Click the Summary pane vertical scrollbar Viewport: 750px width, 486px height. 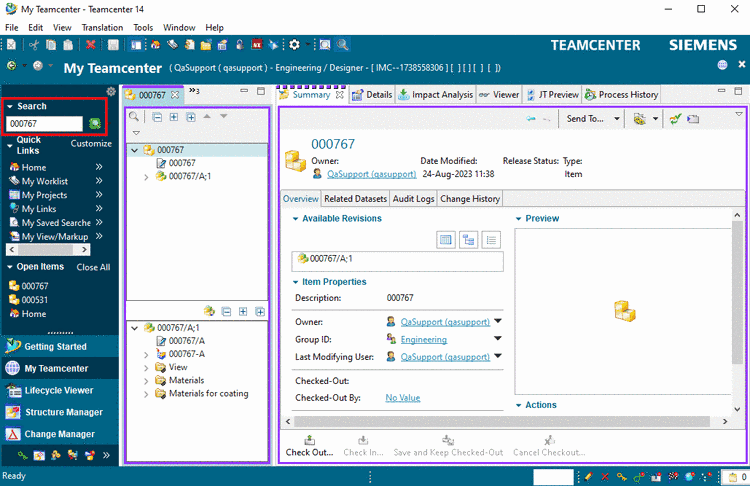[x=737, y=313]
